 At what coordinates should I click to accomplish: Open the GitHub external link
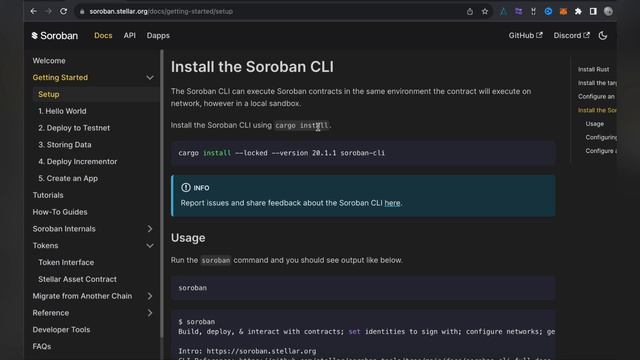point(525,36)
